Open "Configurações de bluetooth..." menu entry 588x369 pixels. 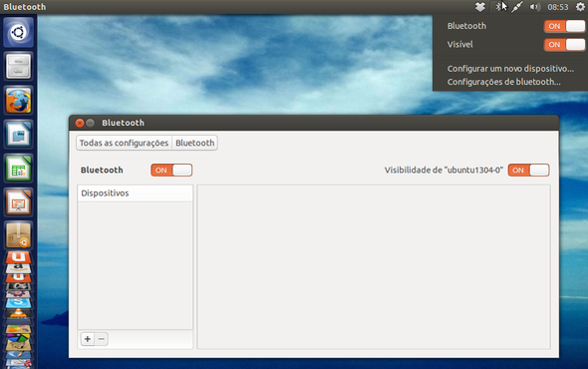pyautogui.click(x=503, y=82)
